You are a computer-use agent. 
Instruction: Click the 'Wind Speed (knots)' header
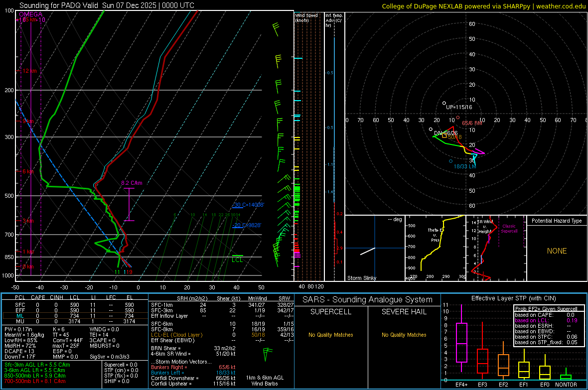point(306,17)
